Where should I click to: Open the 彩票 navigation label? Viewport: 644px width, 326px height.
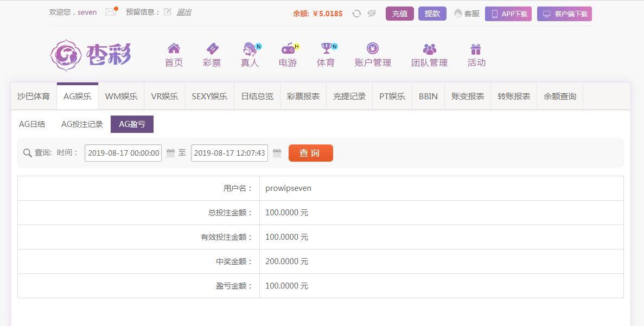point(212,63)
